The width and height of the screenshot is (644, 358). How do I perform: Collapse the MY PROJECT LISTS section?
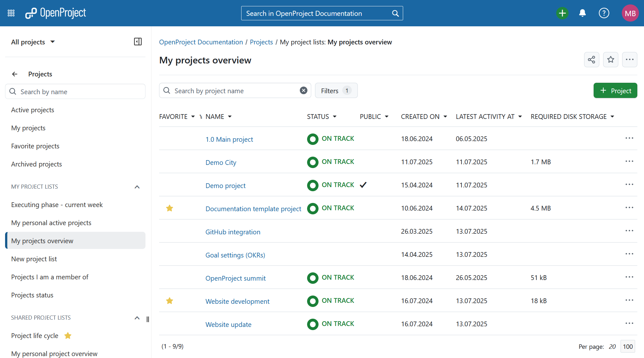pos(137,187)
